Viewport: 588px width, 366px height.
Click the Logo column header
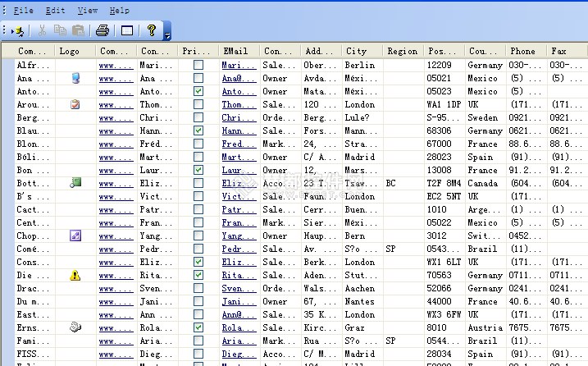click(75, 51)
